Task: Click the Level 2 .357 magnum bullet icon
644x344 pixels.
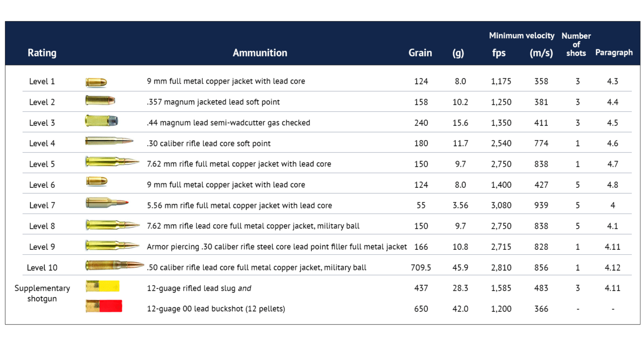Action: [100, 101]
